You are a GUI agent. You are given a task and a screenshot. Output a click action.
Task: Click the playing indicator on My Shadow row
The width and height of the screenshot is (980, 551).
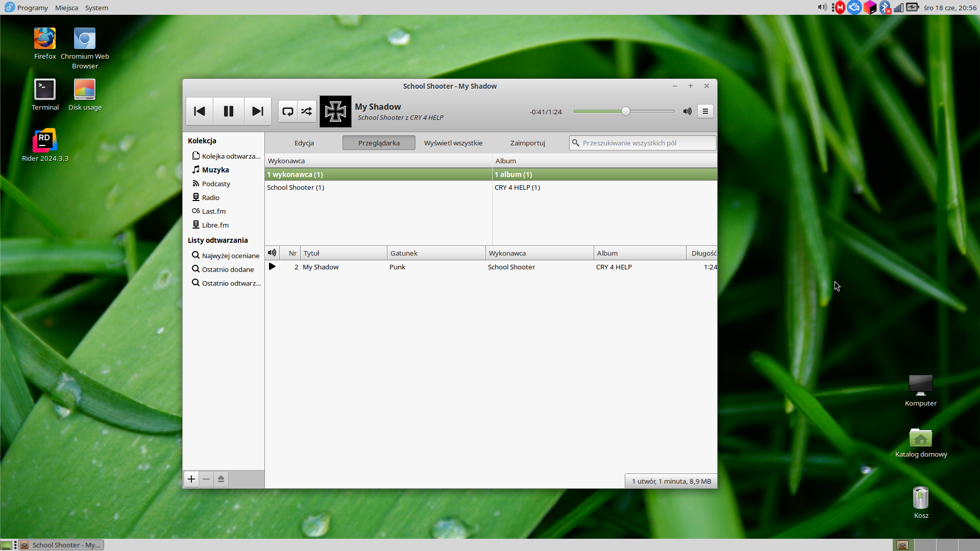pos(272,267)
